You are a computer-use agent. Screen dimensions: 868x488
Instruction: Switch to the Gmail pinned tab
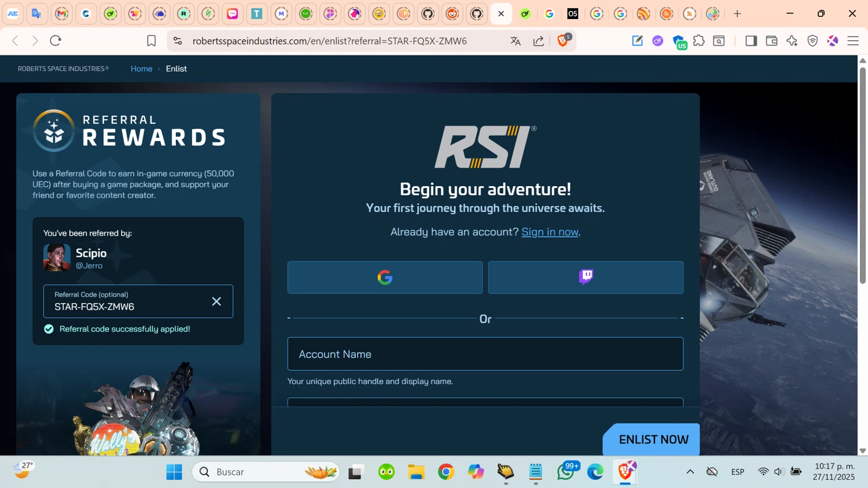click(x=62, y=14)
